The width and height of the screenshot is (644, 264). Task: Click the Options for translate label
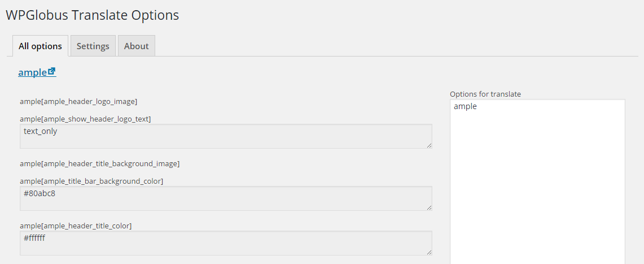[x=485, y=94]
